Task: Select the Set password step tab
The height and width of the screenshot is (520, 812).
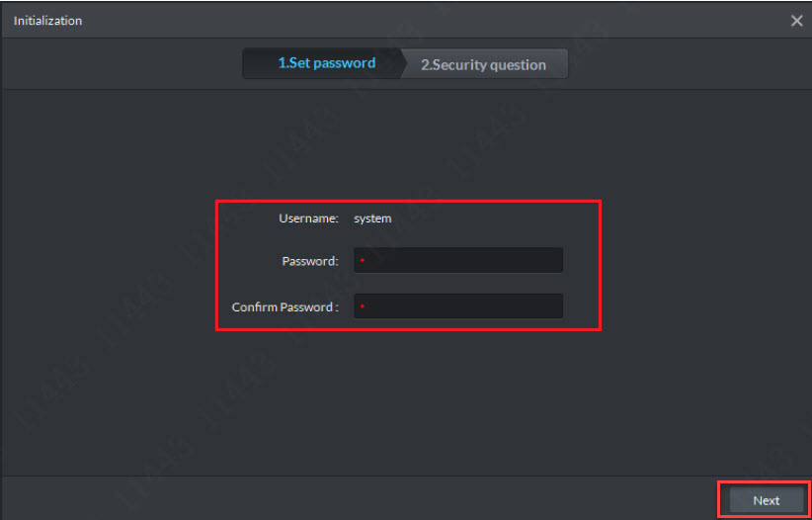Action: point(325,63)
